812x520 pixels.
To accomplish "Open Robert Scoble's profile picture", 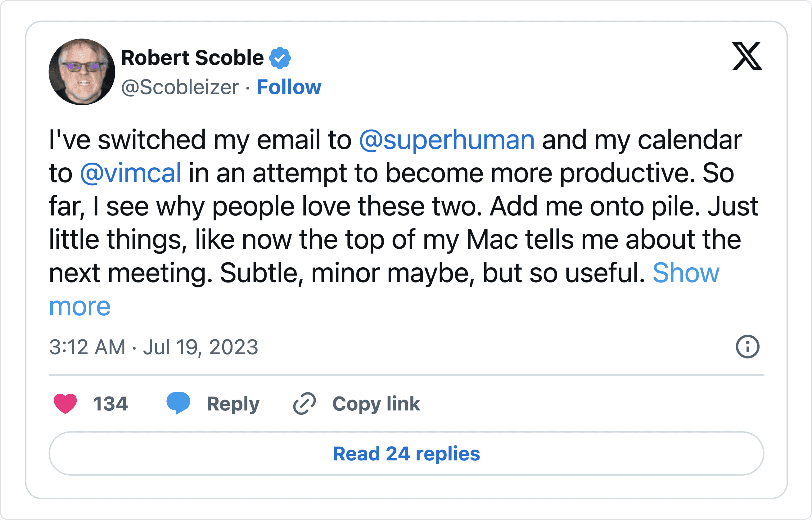I will click(x=82, y=72).
